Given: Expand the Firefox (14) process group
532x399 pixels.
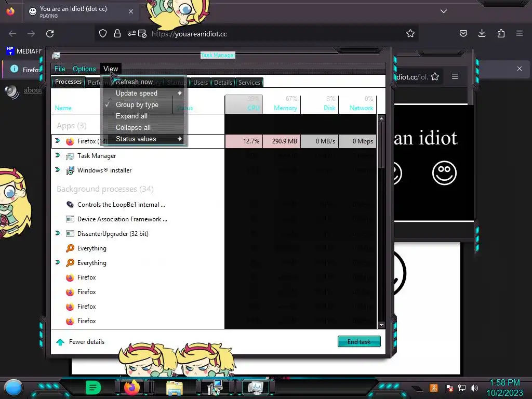Looking at the screenshot, I should [57, 140].
